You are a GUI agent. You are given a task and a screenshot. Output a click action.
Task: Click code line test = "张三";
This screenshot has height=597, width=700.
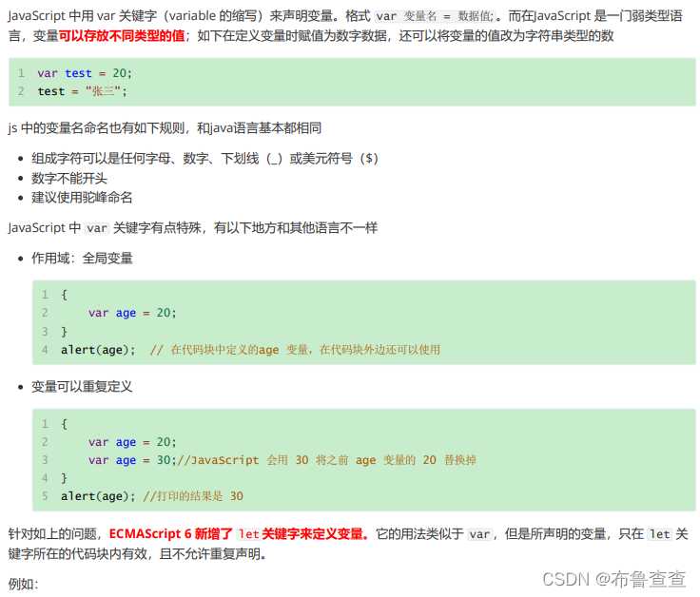click(82, 91)
